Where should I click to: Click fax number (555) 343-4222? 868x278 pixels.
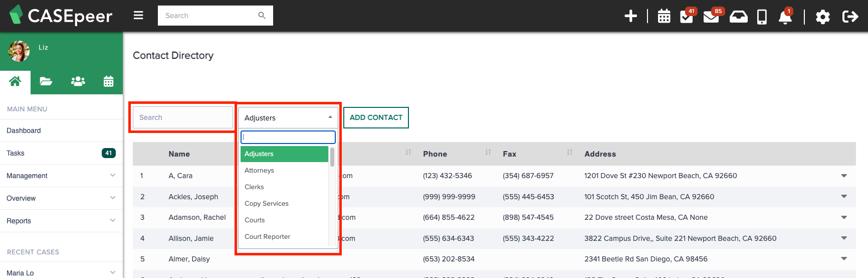coord(528,238)
